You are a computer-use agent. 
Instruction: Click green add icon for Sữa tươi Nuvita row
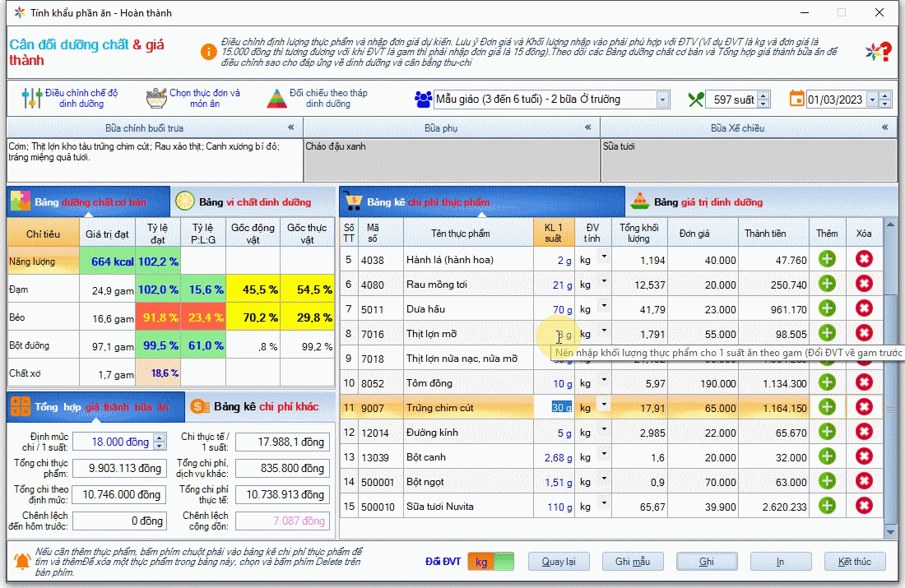click(x=827, y=506)
